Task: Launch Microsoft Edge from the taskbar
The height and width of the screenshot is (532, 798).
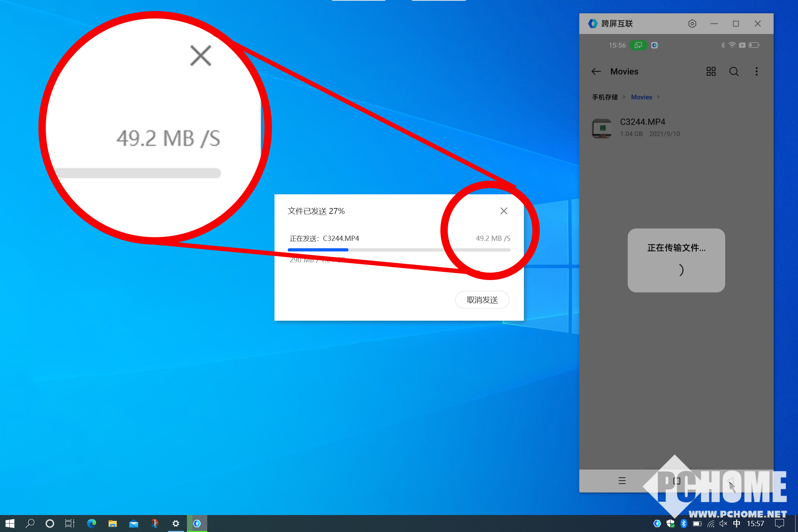Action: pyautogui.click(x=91, y=524)
